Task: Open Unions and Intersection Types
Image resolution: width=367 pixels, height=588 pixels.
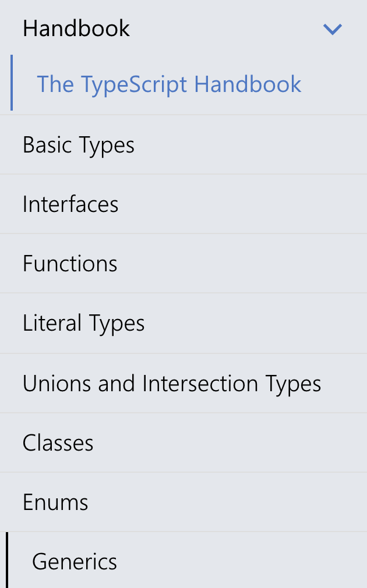Action: point(172,384)
